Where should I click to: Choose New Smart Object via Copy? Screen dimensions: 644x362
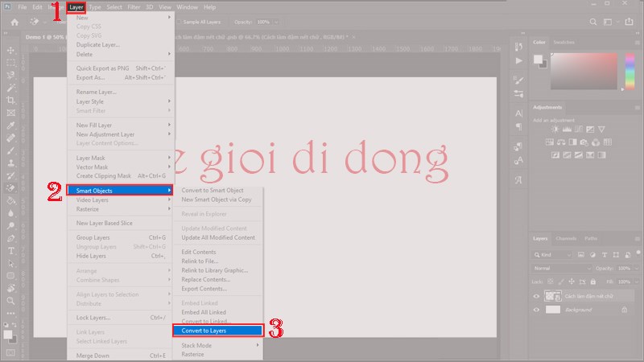coord(218,200)
